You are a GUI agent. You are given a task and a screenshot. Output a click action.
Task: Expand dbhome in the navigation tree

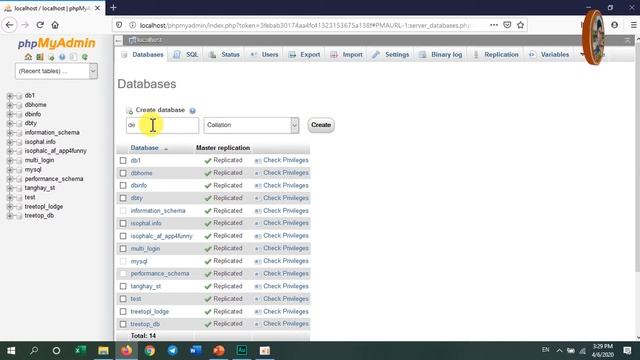[10, 105]
